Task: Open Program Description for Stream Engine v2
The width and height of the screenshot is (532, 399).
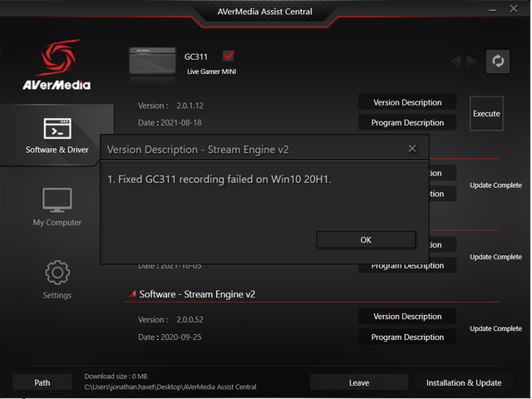Action: [408, 337]
